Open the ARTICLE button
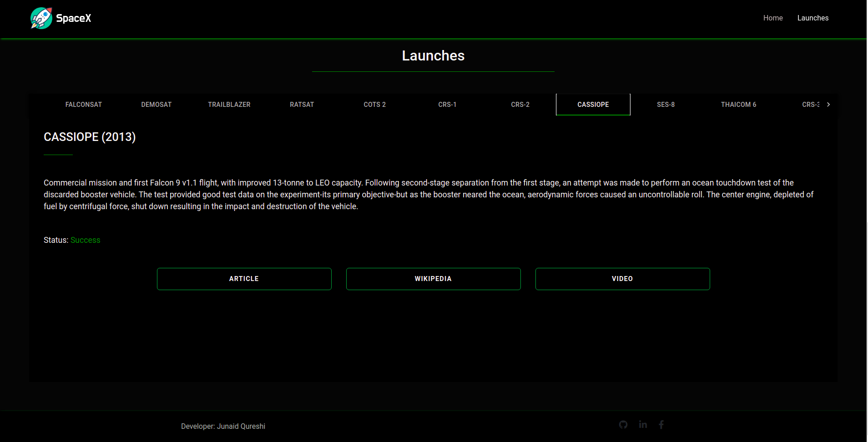 pyautogui.click(x=244, y=279)
